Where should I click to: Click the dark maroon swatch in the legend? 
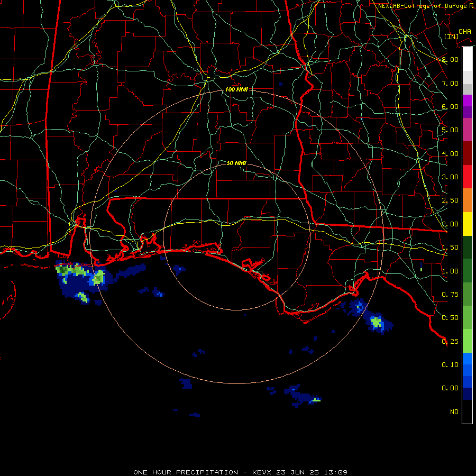click(467, 153)
